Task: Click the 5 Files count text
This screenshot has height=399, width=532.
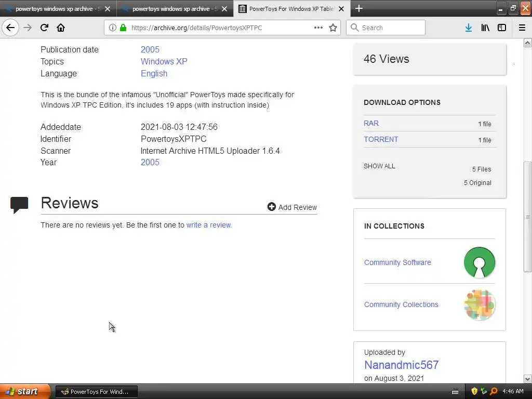Action: pyautogui.click(x=482, y=169)
